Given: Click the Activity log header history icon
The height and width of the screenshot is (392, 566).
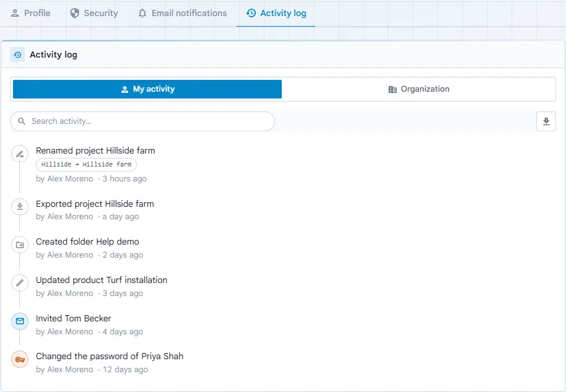Looking at the screenshot, I should tap(17, 55).
